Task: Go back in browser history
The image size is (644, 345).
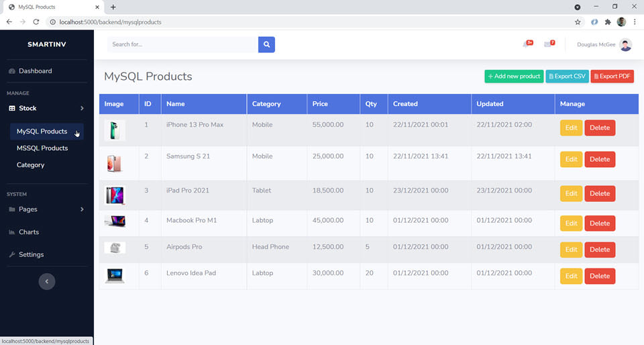Action: pos(9,21)
